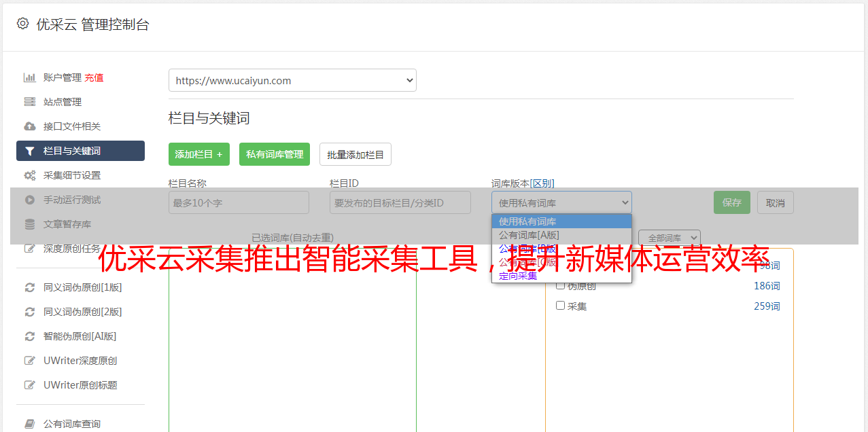Click the 186词 count link
This screenshot has width=868, height=432.
click(x=767, y=286)
